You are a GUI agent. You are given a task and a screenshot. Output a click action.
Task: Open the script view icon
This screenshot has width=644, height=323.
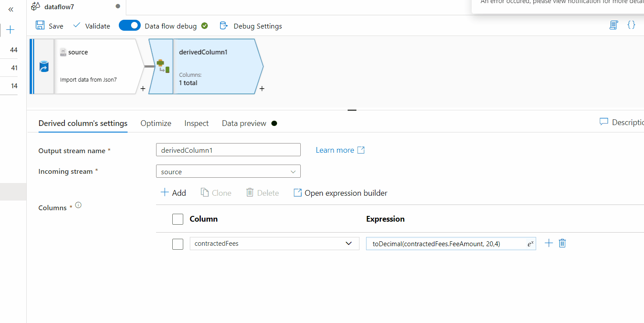tap(614, 25)
